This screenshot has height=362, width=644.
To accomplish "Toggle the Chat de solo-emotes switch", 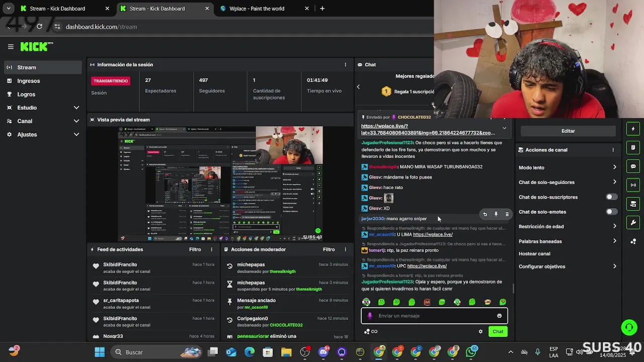I will (x=611, y=212).
